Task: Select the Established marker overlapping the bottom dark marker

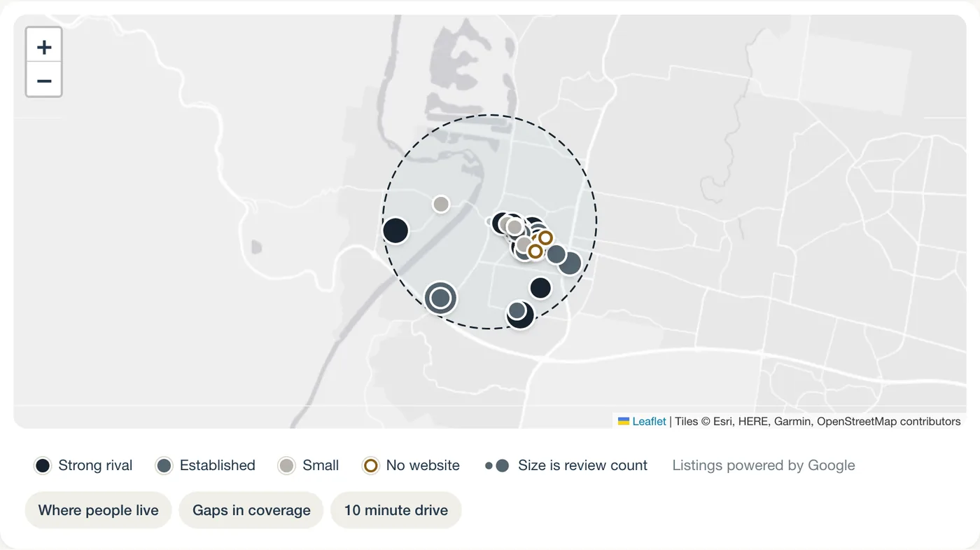Action: click(x=517, y=310)
